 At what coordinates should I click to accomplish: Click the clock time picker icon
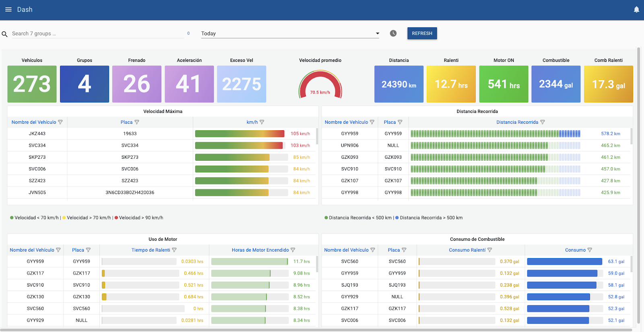point(393,33)
